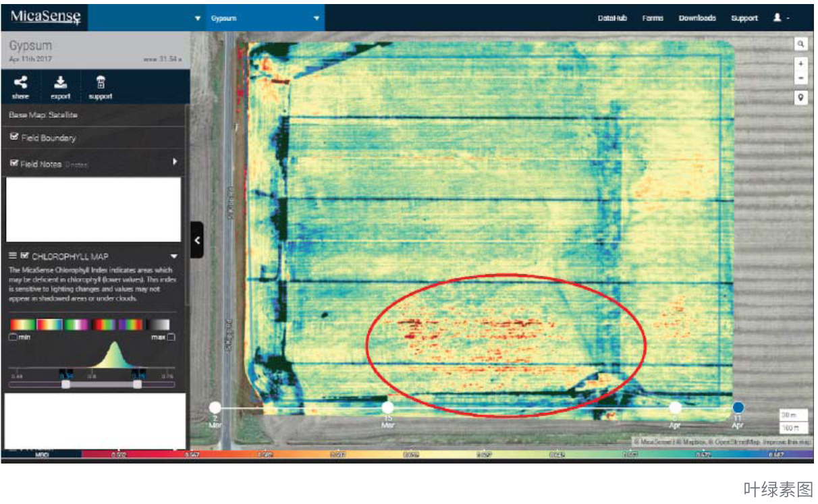Zoom in using the plus button

click(x=800, y=63)
